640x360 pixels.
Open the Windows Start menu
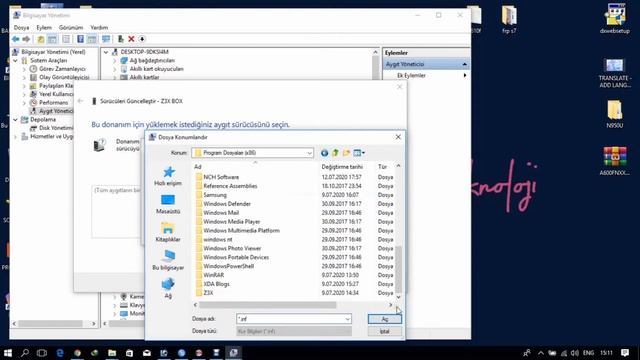coord(8,353)
